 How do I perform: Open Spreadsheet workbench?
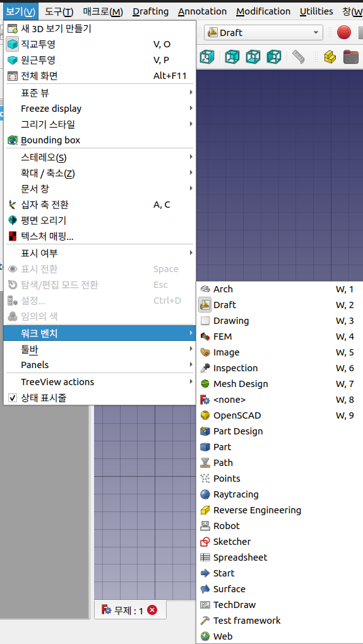click(x=279, y=558)
